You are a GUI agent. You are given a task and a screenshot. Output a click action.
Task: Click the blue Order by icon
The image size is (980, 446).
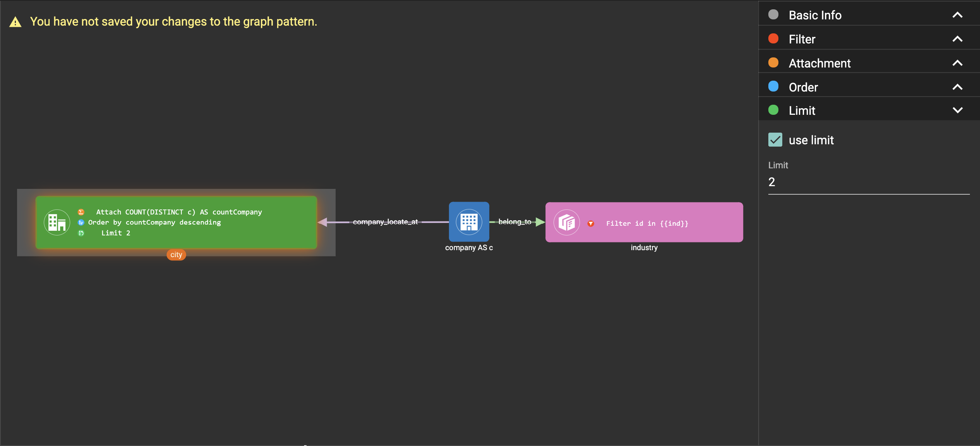pos(81,222)
